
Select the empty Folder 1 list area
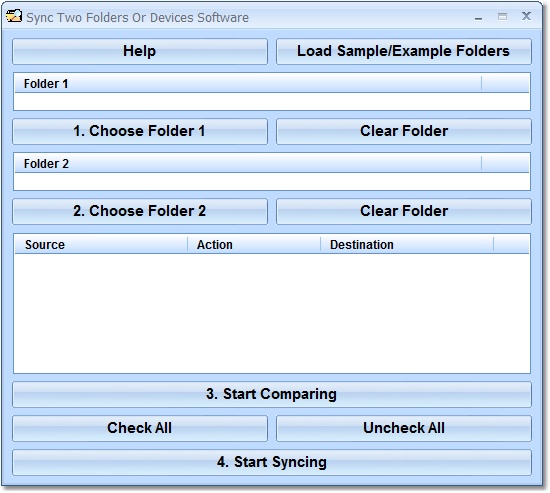coord(272,102)
